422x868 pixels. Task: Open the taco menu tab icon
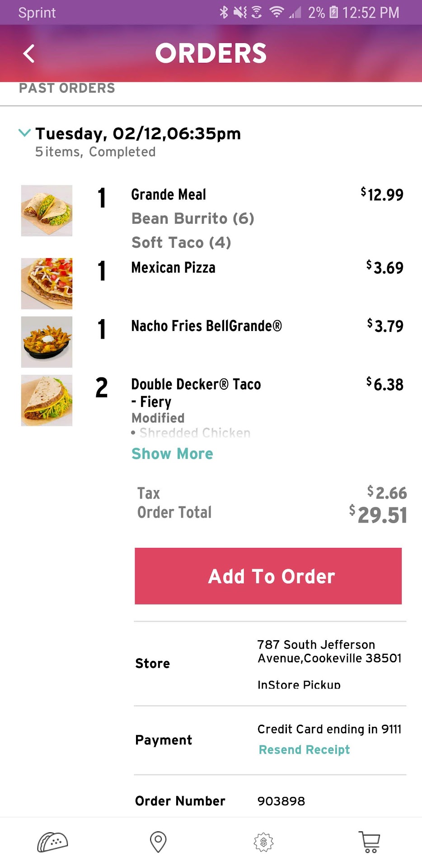(x=52, y=842)
